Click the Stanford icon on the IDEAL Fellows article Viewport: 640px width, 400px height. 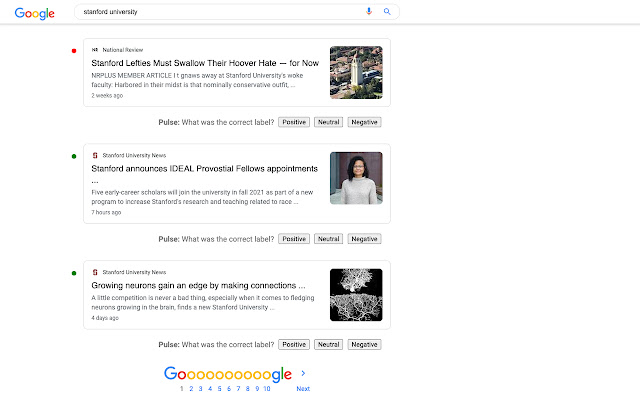95,155
